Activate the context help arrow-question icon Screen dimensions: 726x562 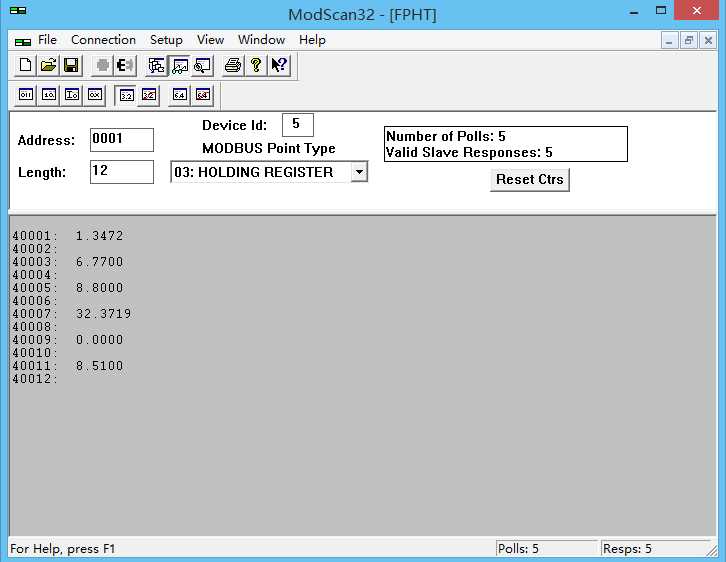[x=279, y=65]
